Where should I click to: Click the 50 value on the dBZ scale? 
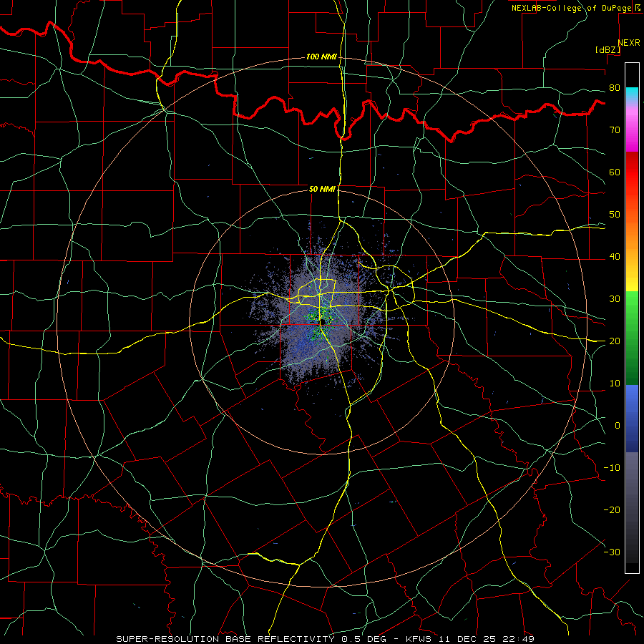click(x=615, y=215)
